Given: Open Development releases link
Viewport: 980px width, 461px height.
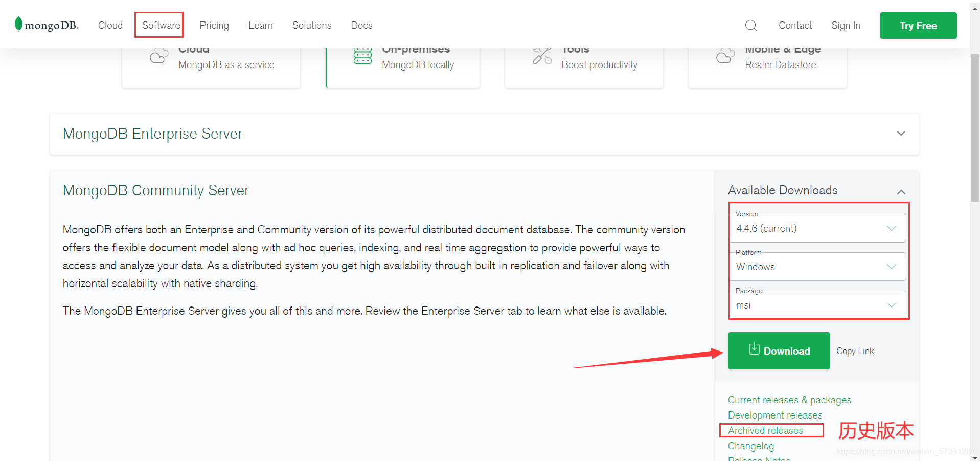Looking at the screenshot, I should (775, 415).
